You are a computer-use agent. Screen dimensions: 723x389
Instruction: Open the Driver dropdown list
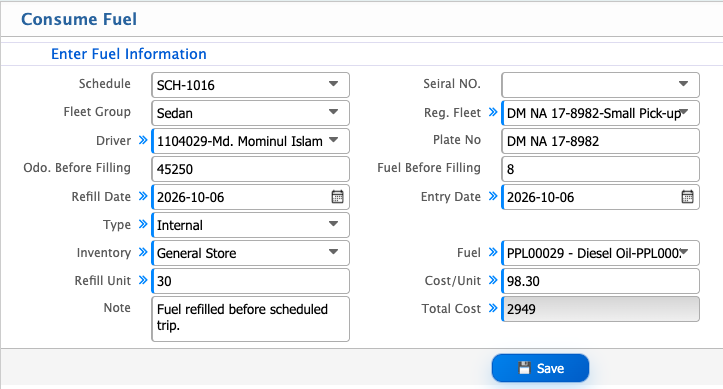250,141
